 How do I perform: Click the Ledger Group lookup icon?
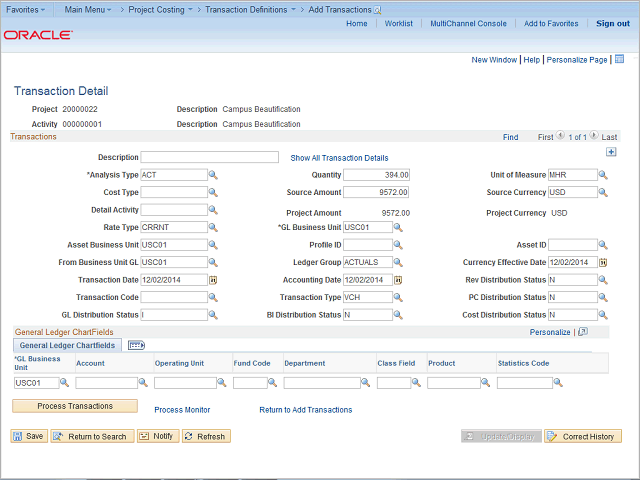tap(398, 262)
